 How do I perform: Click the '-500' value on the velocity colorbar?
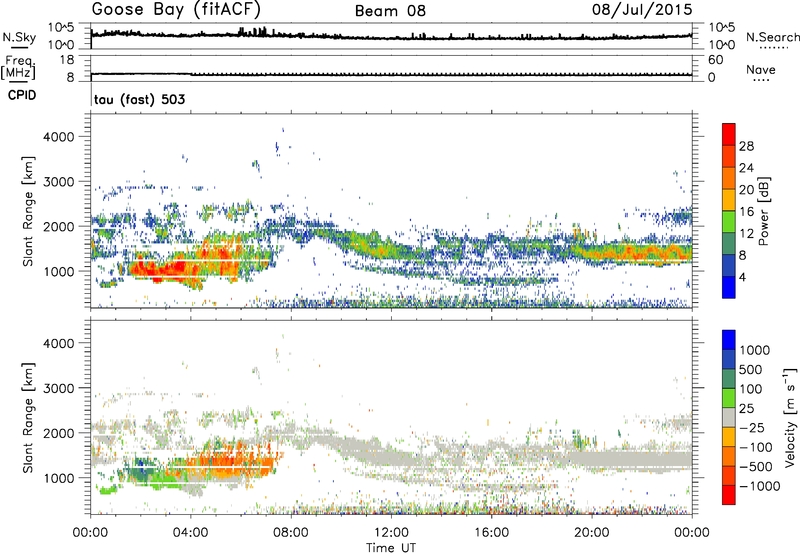[756, 466]
